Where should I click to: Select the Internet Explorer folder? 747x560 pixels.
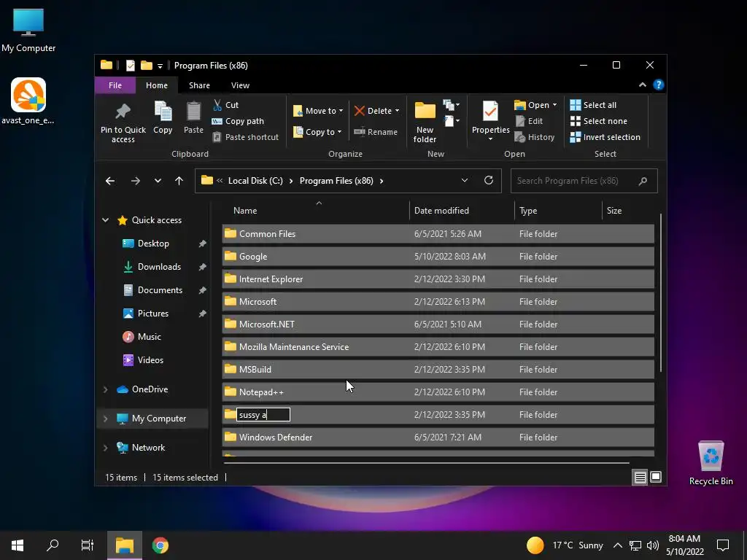tap(438, 279)
